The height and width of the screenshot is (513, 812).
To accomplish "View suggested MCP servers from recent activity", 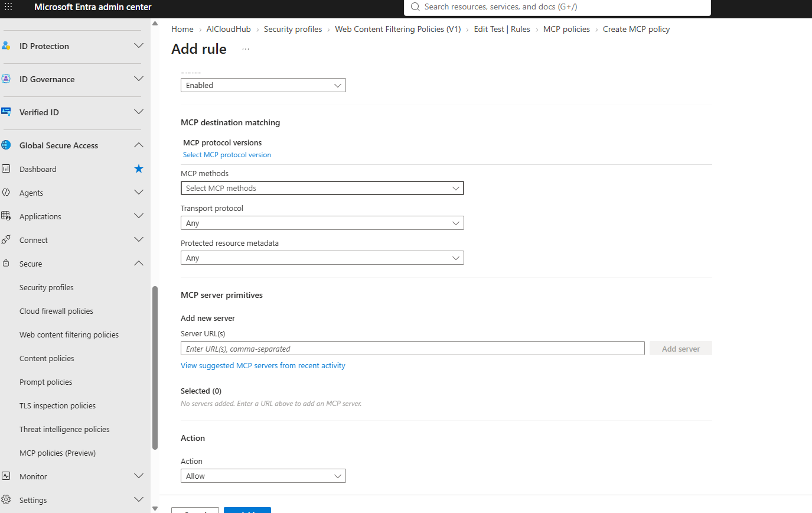I will 263,365.
